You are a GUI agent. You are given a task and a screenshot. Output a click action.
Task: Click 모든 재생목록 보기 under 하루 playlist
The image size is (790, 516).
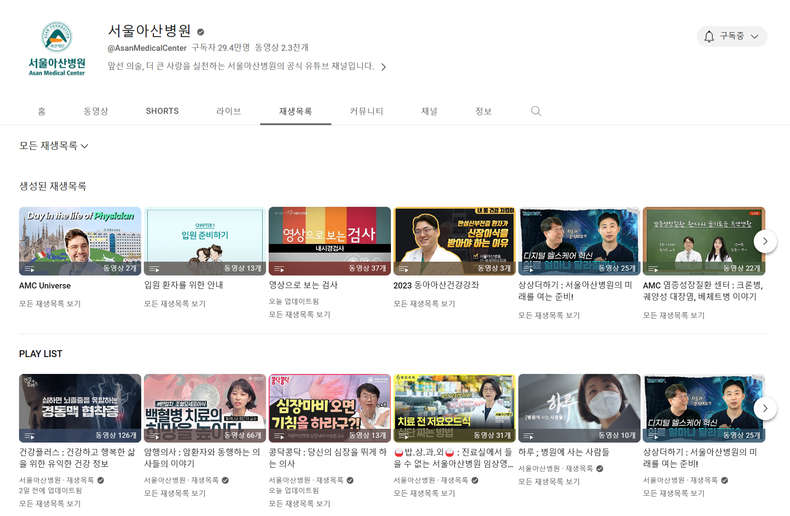click(x=549, y=482)
